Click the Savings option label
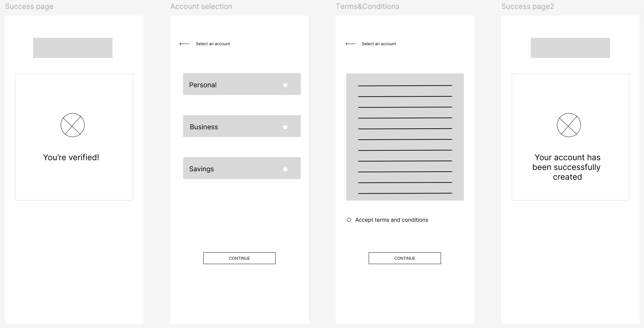 tap(201, 169)
